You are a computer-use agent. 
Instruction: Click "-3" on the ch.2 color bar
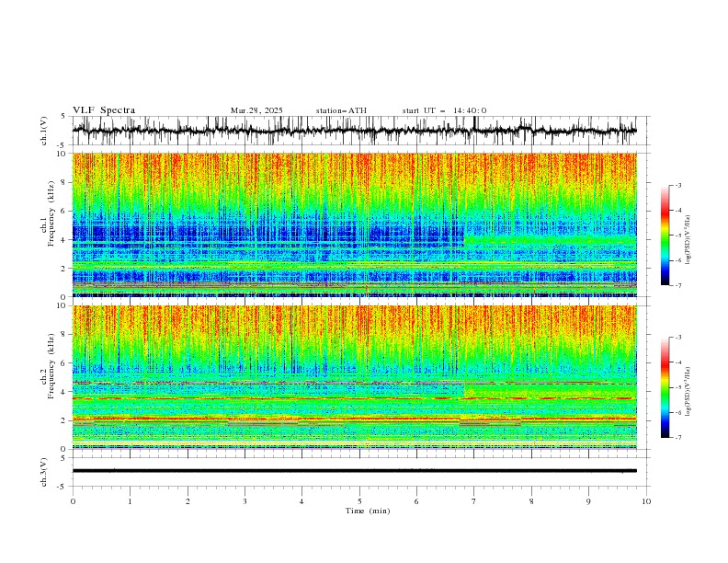(677, 338)
